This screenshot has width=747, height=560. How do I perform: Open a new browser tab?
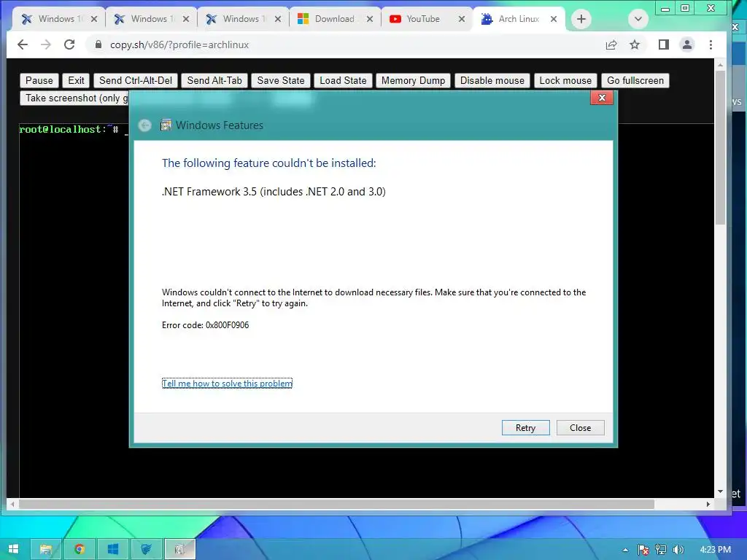[x=581, y=19]
